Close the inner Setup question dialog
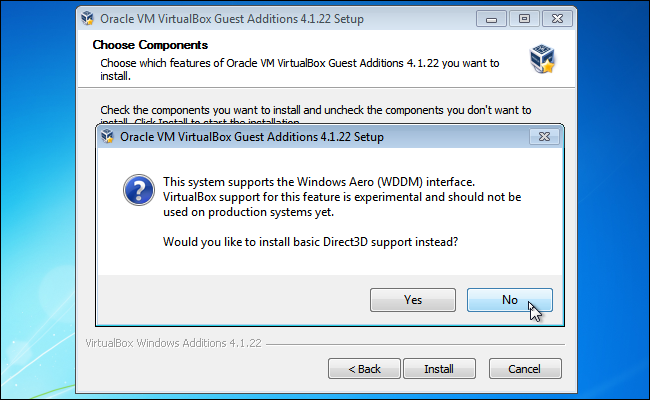Image resolution: width=650 pixels, height=400 pixels. (544, 137)
